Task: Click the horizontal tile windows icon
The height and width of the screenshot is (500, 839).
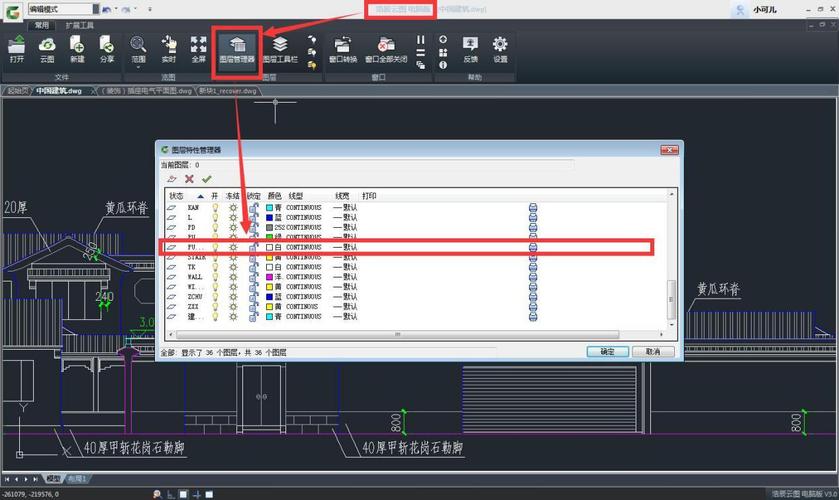Action: pos(421,52)
